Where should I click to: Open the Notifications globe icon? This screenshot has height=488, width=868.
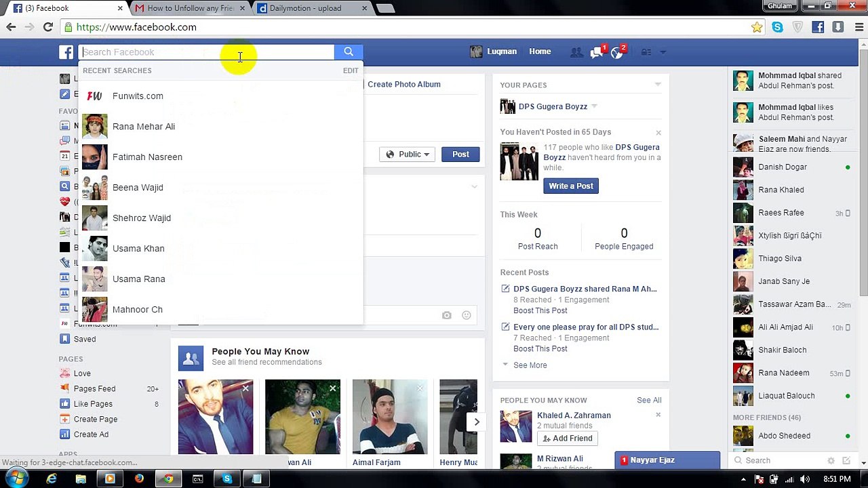tap(618, 52)
